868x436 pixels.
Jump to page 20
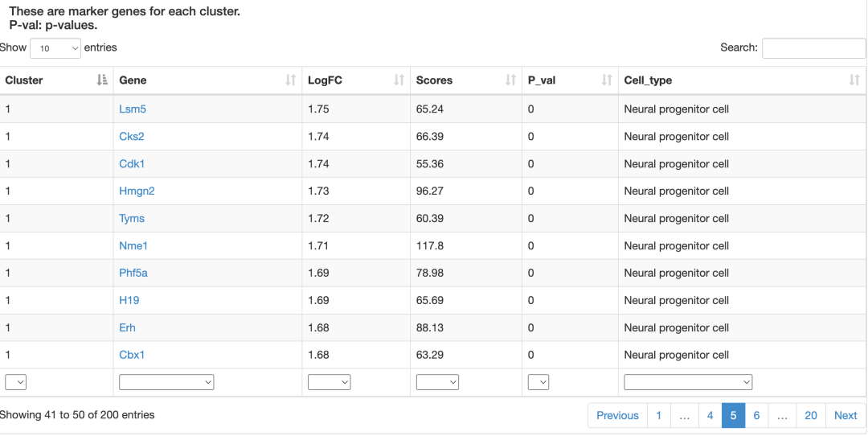(811, 416)
